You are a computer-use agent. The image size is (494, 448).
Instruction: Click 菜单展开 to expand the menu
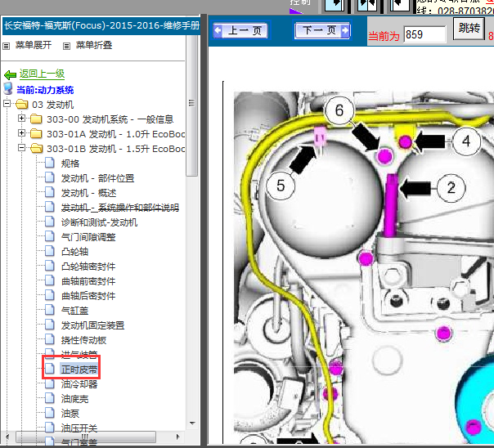pyautogui.click(x=34, y=45)
